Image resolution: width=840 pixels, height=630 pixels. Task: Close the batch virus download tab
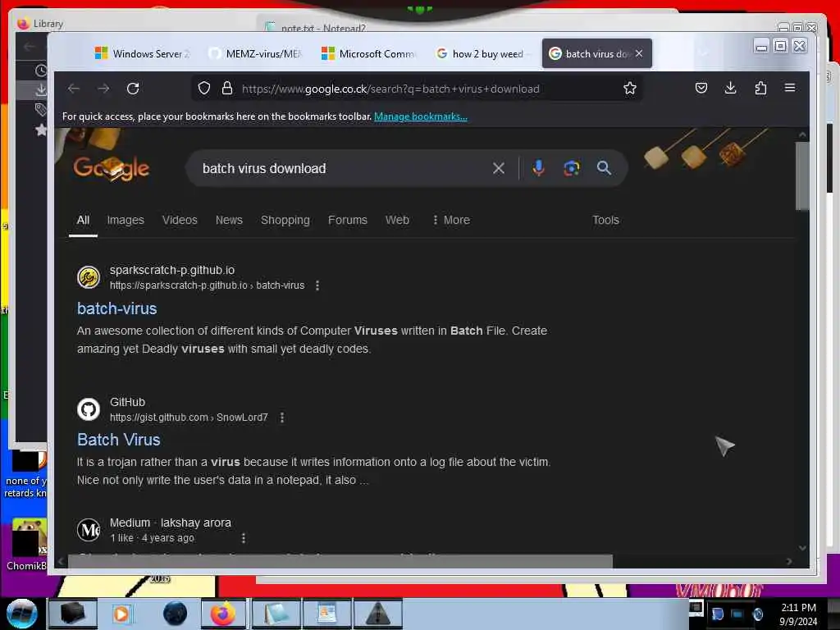point(639,53)
